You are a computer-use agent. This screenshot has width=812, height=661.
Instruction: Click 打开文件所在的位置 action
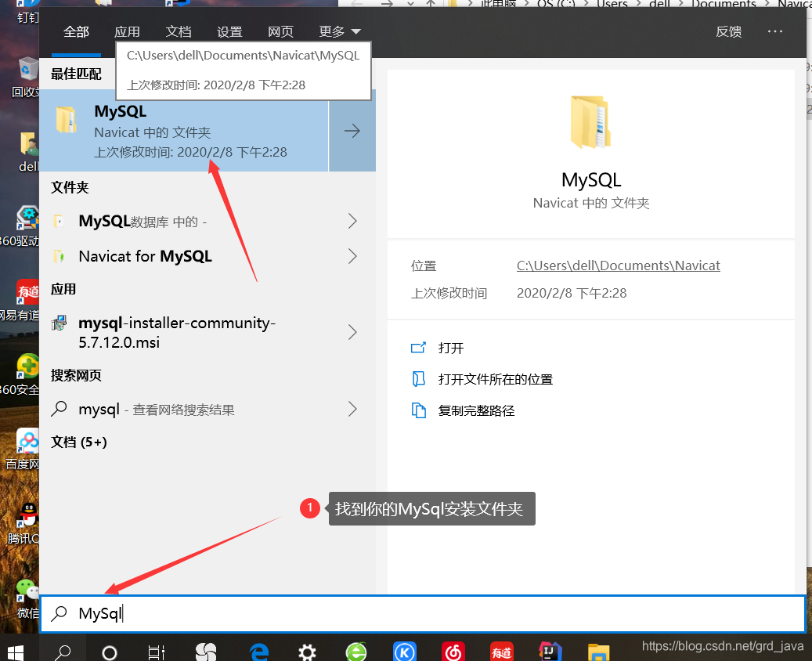coord(496,380)
